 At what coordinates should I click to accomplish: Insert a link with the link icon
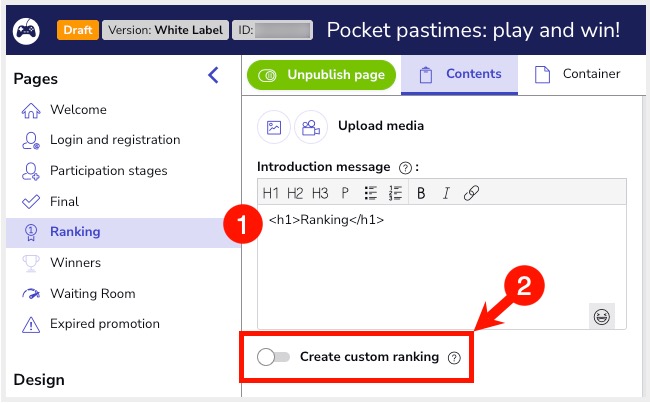472,193
